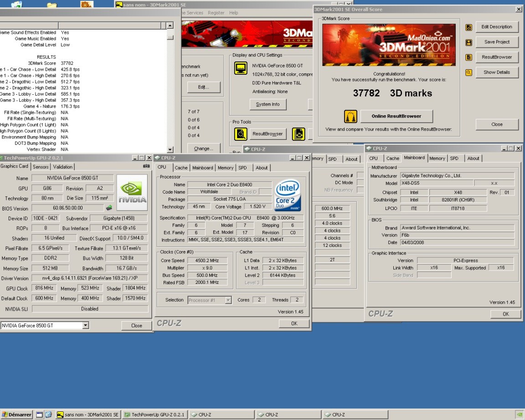Click the second Pro Tools yellow icon

(299, 134)
